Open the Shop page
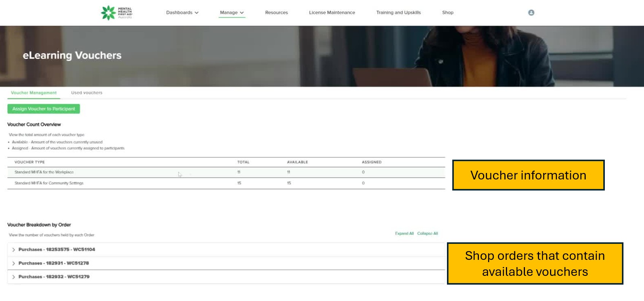Viewport: 644px width, 301px height. click(x=447, y=13)
